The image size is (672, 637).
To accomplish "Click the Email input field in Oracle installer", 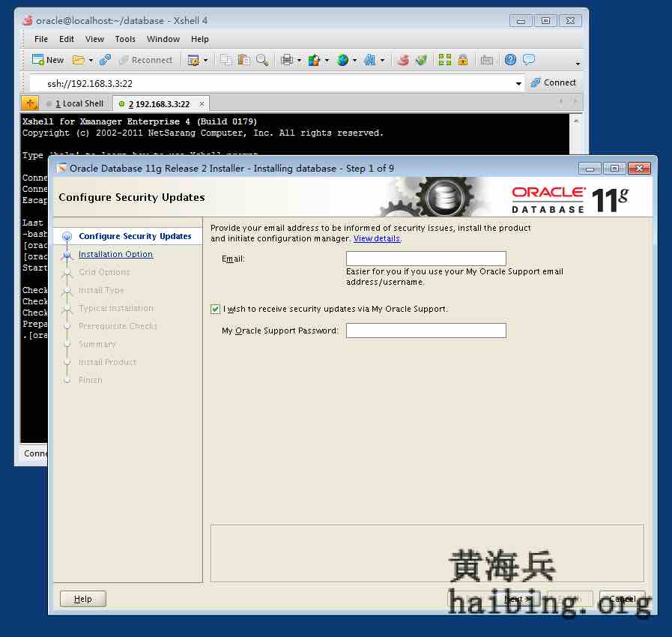I will (x=426, y=259).
